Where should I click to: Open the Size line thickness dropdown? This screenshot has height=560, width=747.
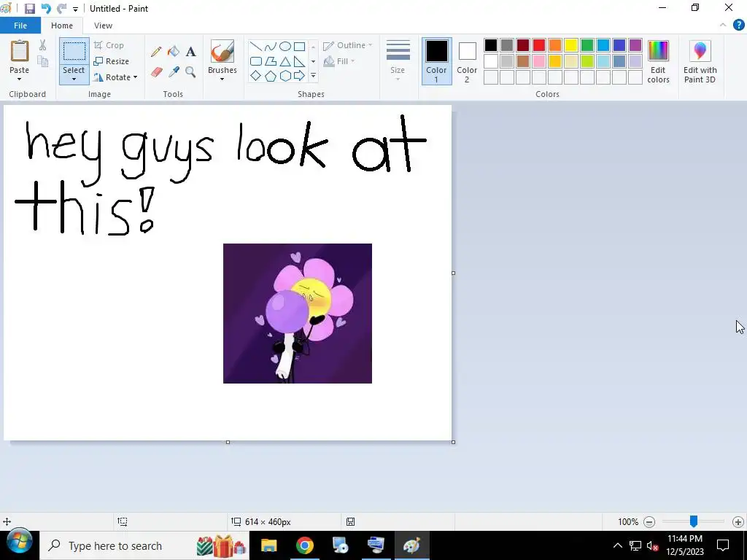tap(398, 61)
